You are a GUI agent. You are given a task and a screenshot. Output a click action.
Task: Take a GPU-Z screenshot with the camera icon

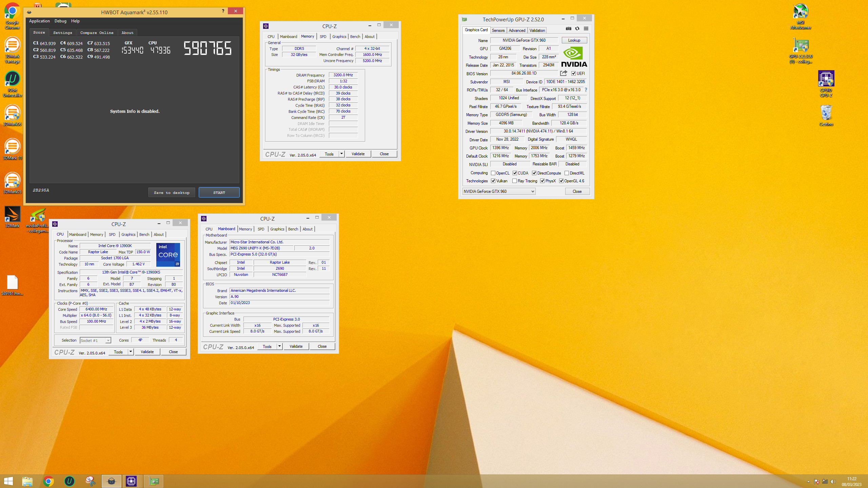569,29
